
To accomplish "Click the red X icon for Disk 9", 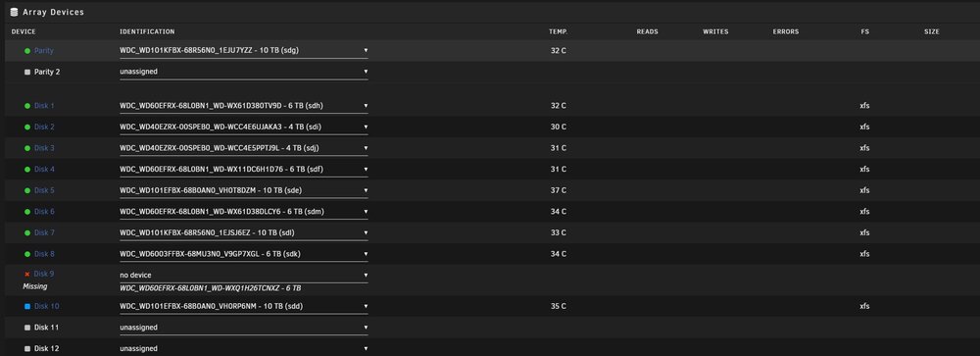I will click(x=26, y=274).
